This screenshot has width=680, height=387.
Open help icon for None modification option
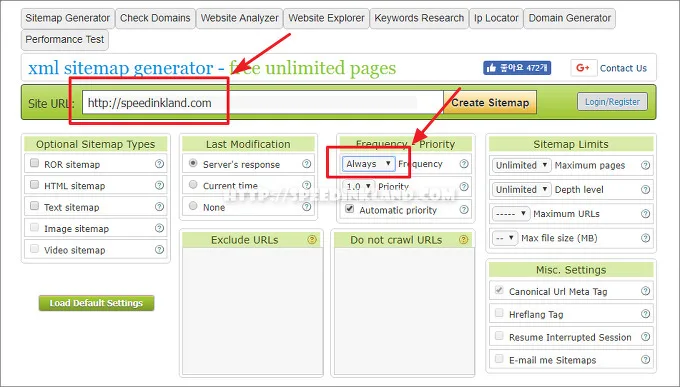[307, 207]
